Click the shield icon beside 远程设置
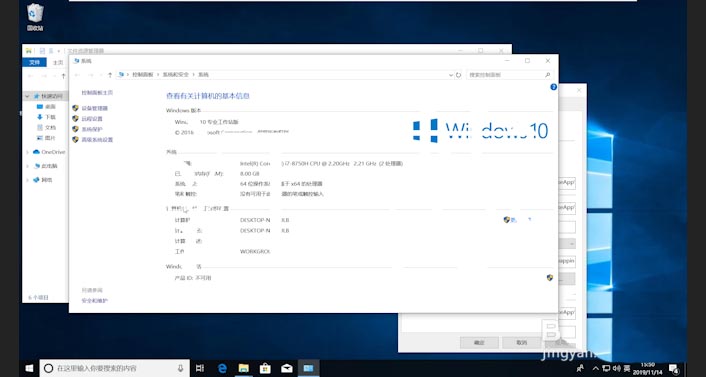706x377 pixels. [75, 118]
